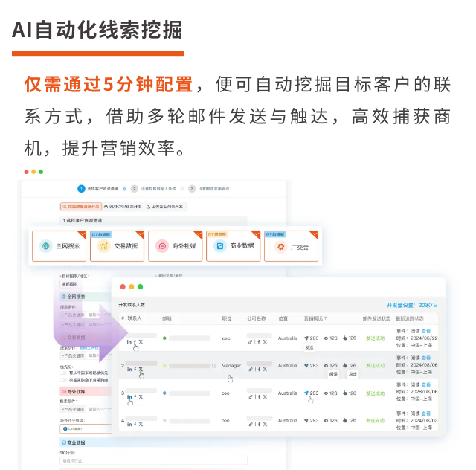Click 查看 link in contact row 3
This screenshot has width=476, height=470.
[x=426, y=384]
